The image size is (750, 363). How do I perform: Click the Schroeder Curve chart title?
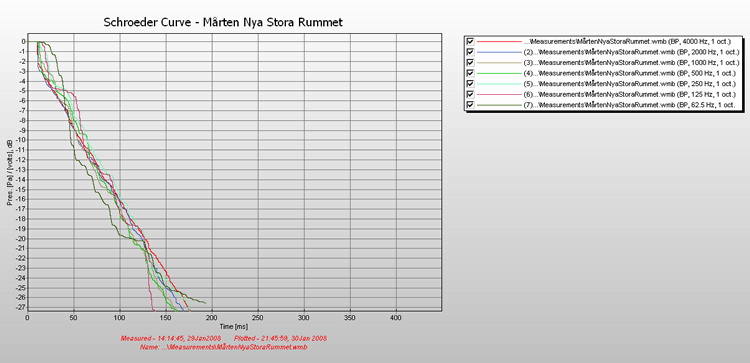click(x=223, y=22)
